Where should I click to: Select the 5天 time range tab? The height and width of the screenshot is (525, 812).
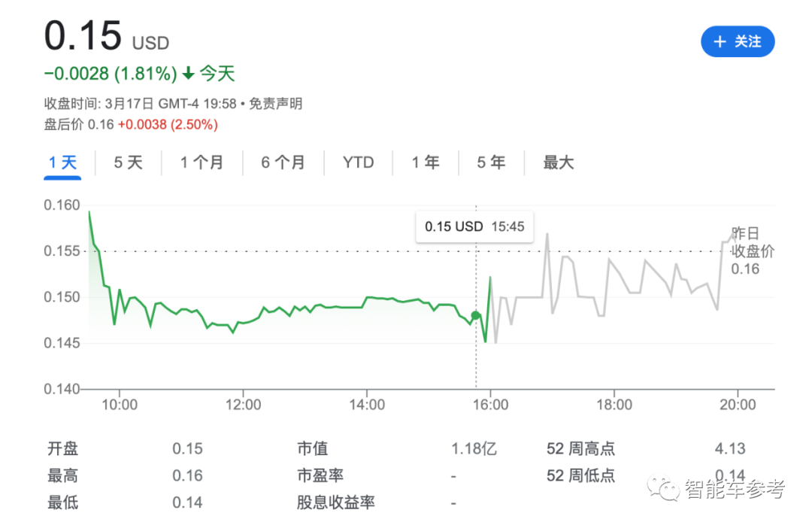[128, 162]
